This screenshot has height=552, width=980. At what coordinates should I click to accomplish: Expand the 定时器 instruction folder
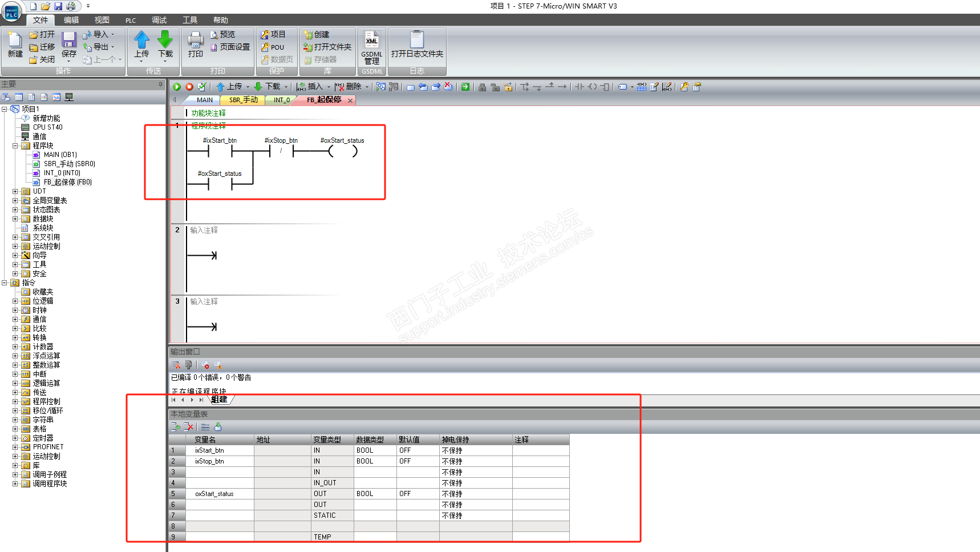(15, 438)
